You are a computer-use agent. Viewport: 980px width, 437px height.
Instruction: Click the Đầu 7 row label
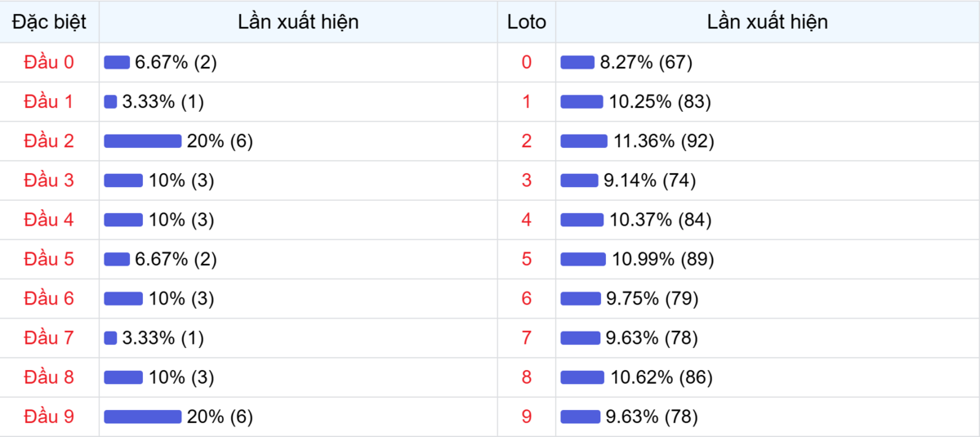[49, 338]
